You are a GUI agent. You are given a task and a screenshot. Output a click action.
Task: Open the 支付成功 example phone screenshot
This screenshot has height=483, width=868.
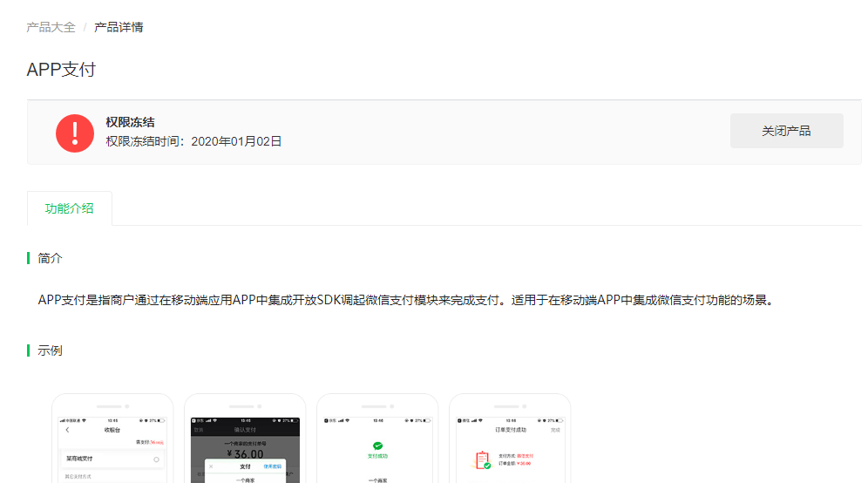pyautogui.click(x=377, y=439)
